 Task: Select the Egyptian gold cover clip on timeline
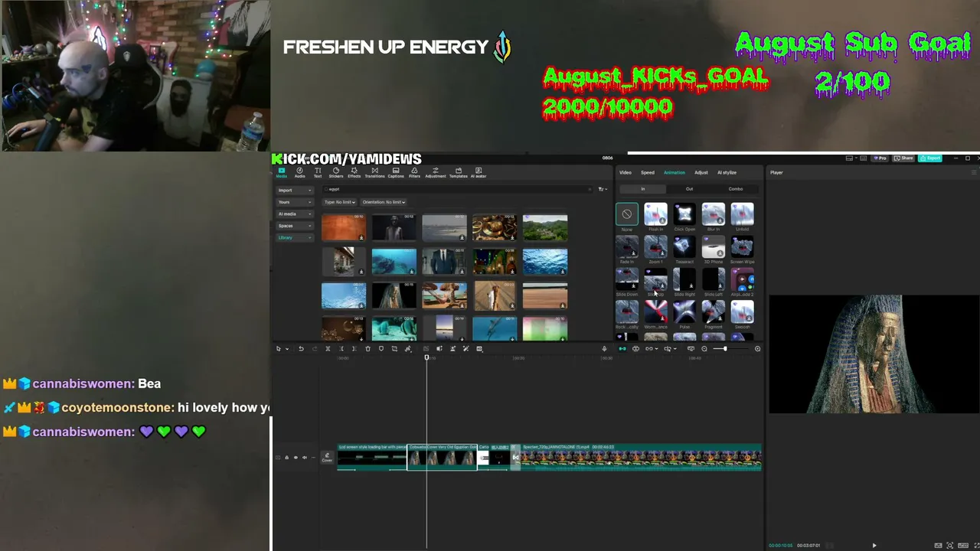pyautogui.click(x=443, y=457)
